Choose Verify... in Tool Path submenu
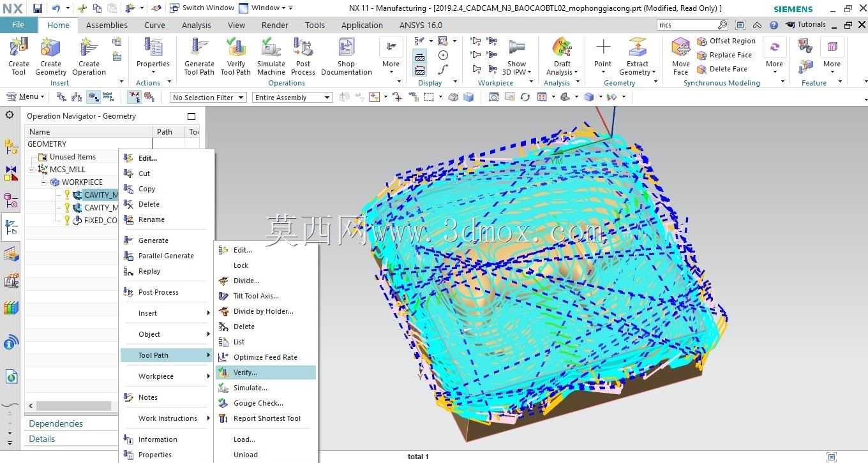 click(x=266, y=372)
